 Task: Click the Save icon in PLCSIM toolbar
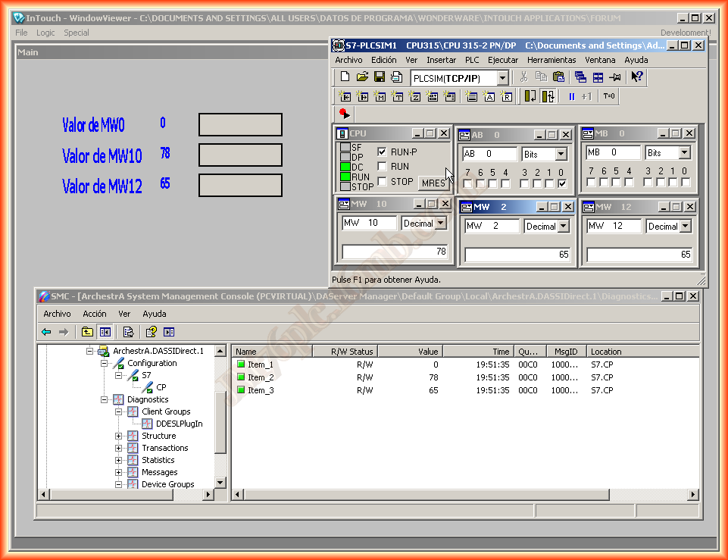coord(379,77)
